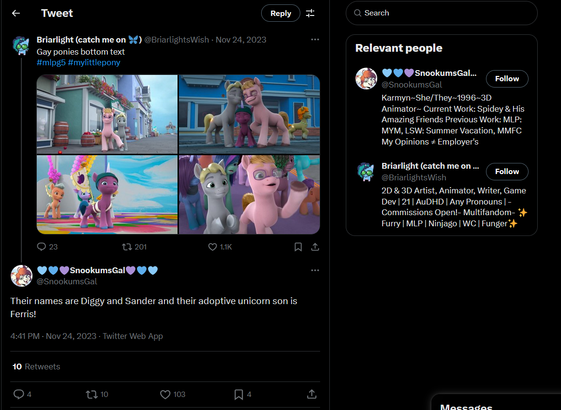This screenshot has width=561, height=410.
Task: Click the 'Gay ponies bottom text' tweet text
Action: click(81, 52)
